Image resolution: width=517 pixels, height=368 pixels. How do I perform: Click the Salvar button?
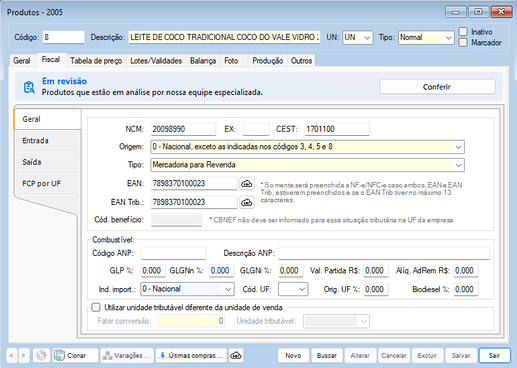coord(461,356)
